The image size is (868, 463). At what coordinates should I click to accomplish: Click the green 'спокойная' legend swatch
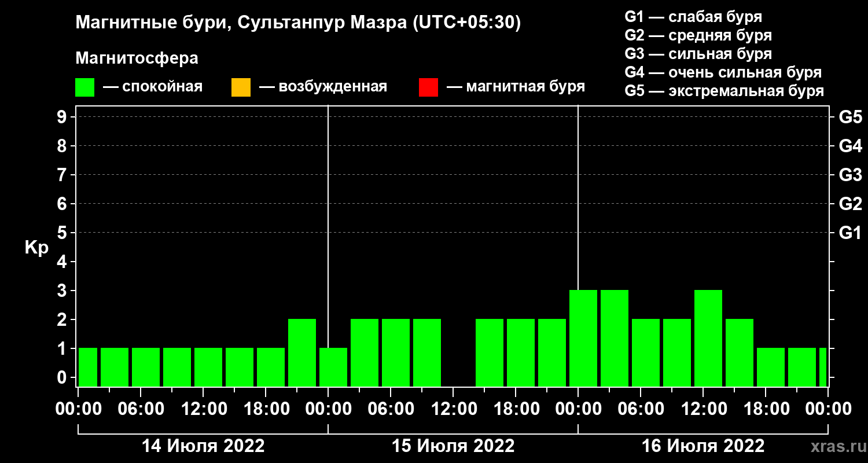tap(85, 87)
